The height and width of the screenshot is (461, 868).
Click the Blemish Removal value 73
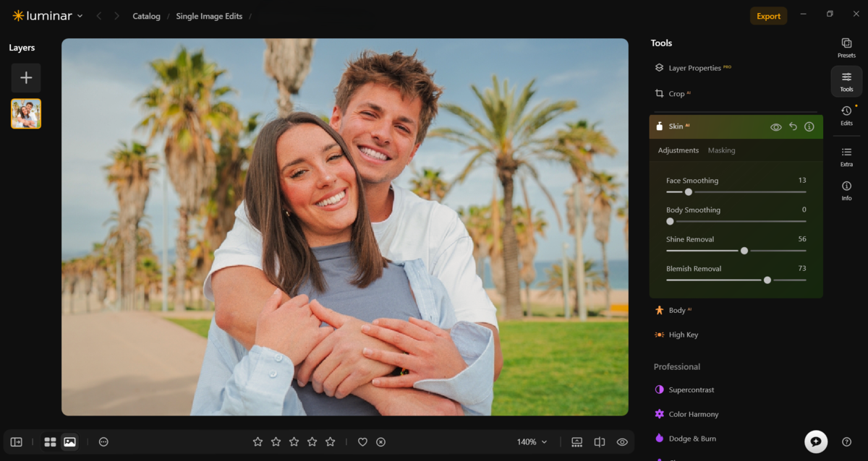(x=802, y=268)
